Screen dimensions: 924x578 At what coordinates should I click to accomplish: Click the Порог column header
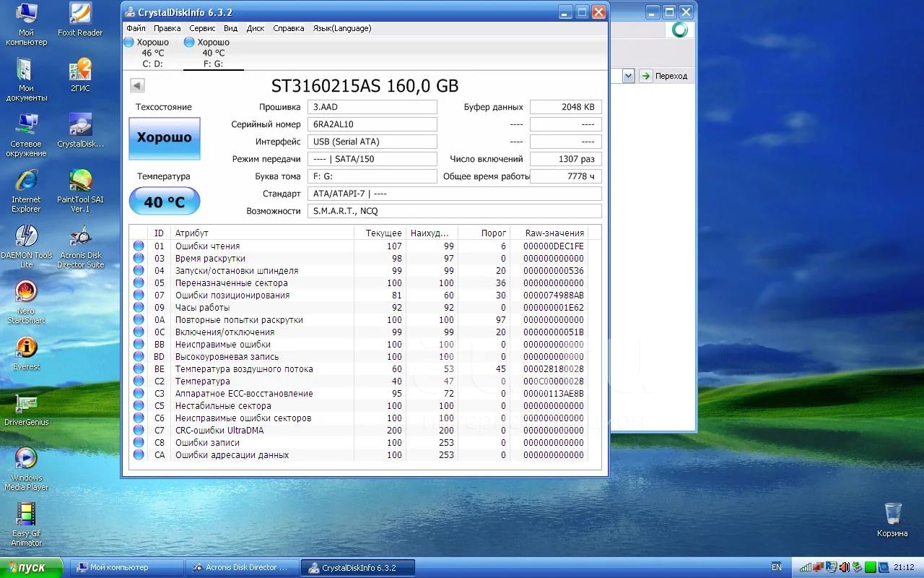pyautogui.click(x=484, y=233)
